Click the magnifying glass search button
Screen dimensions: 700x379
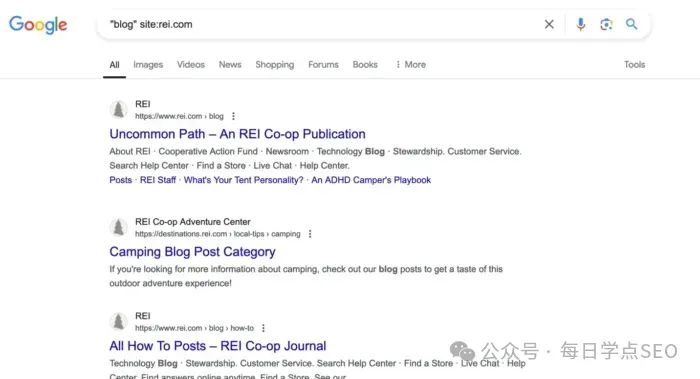click(631, 24)
